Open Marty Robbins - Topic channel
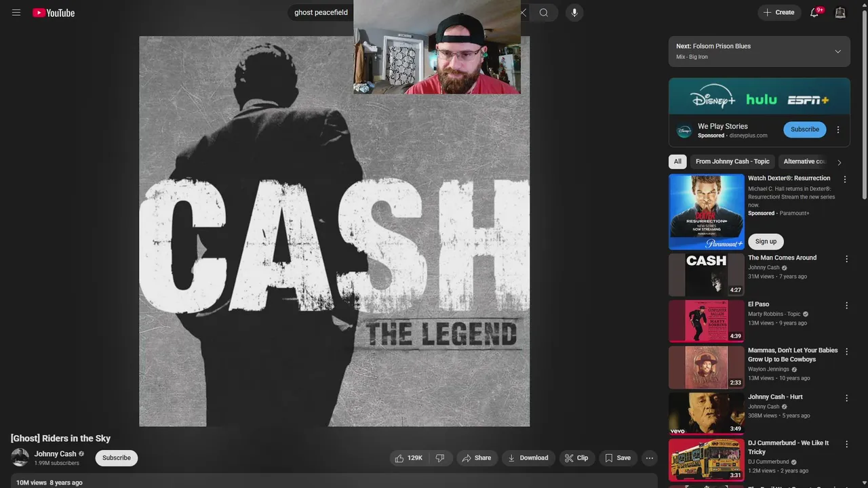This screenshot has width=868, height=488. [x=774, y=314]
